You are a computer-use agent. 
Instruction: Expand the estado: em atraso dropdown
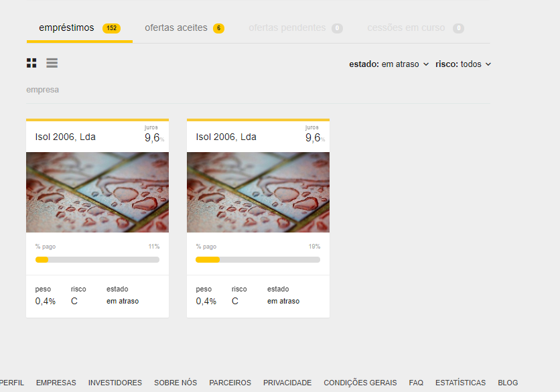click(389, 64)
